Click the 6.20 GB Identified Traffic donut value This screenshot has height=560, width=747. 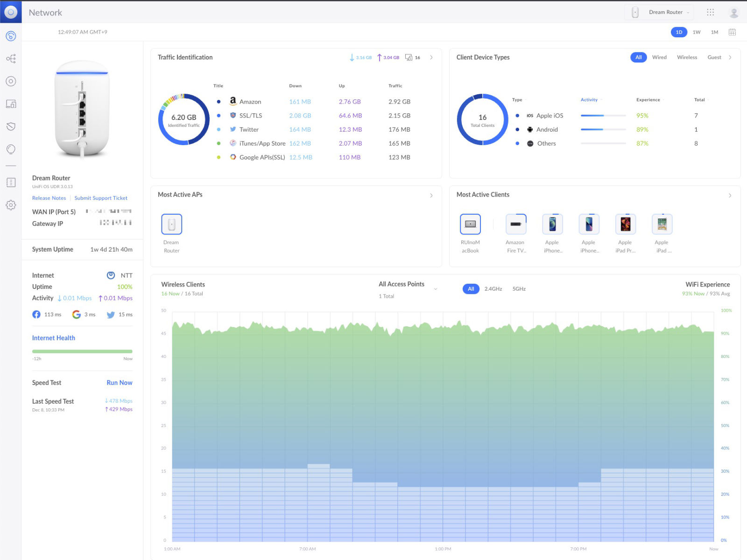coord(184,118)
